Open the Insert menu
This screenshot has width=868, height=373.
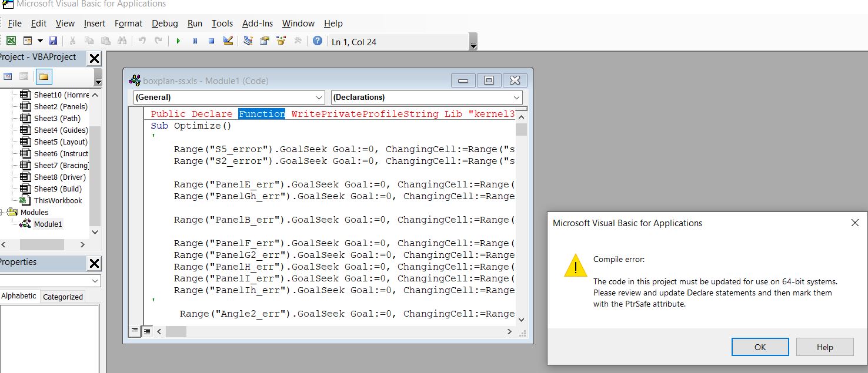(95, 23)
